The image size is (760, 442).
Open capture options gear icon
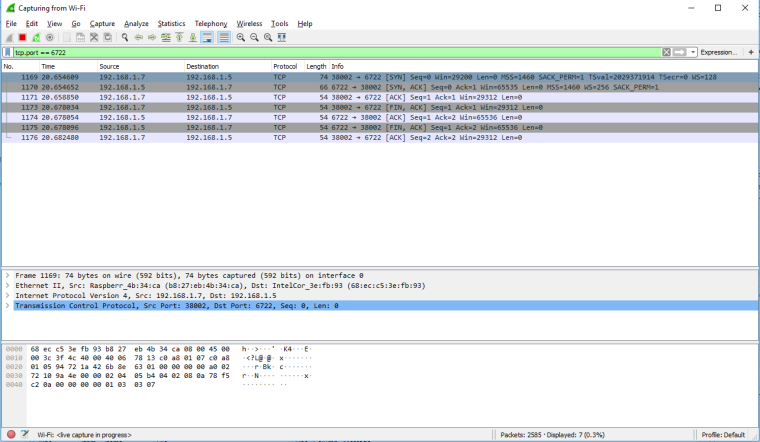click(x=49, y=37)
